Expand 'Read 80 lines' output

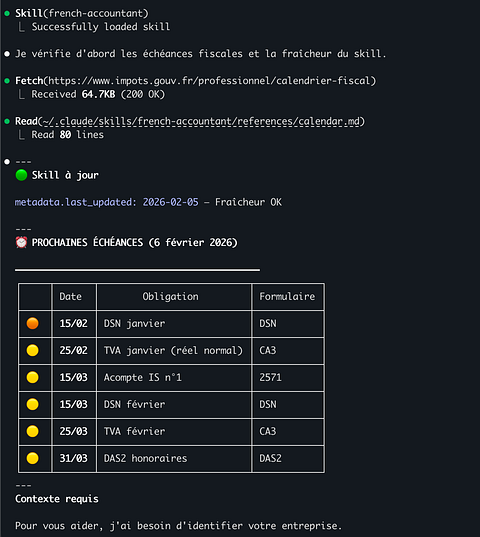(x=67, y=135)
